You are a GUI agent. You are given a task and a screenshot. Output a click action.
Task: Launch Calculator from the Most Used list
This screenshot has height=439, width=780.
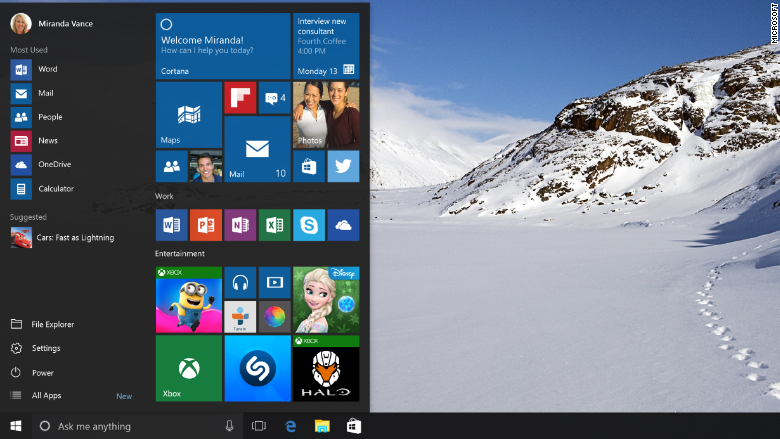(x=43, y=189)
